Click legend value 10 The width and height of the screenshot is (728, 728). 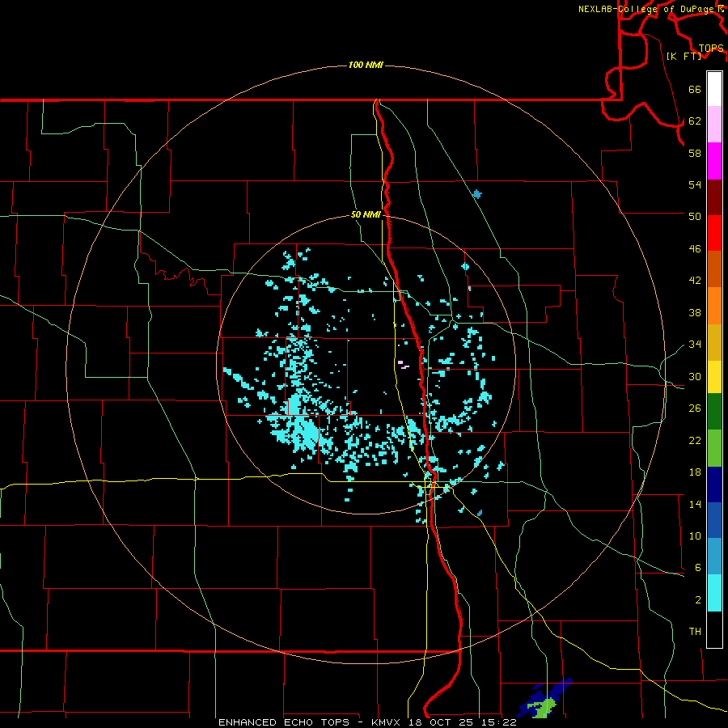(x=695, y=536)
